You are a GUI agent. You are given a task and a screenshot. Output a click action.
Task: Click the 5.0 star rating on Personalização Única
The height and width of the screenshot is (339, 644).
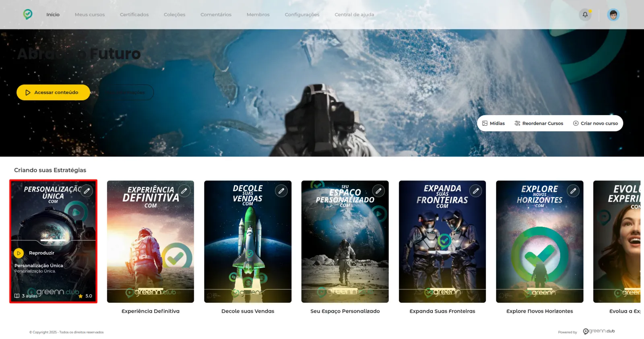pyautogui.click(x=85, y=296)
